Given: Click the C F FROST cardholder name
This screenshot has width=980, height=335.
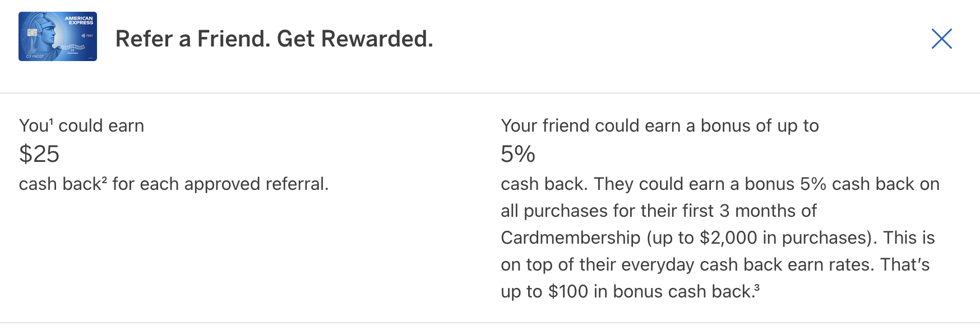Looking at the screenshot, I should (x=35, y=57).
